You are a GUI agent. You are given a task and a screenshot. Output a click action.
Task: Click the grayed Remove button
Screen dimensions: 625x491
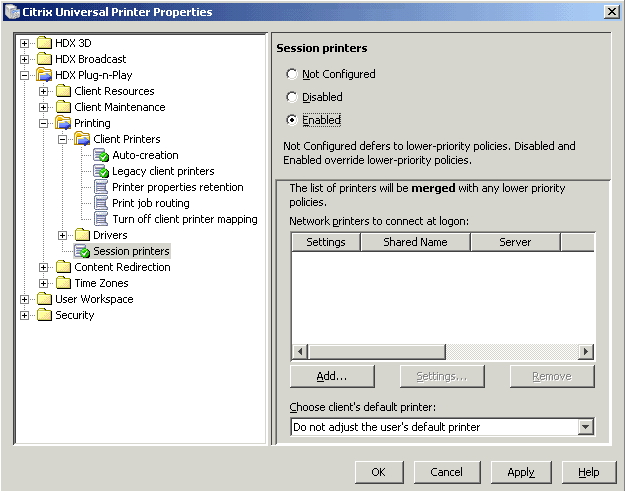click(x=552, y=376)
